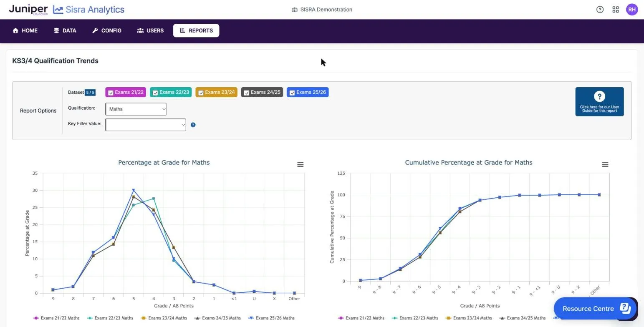Open the Percentage at Grade chart hamburger menu

coord(300,164)
